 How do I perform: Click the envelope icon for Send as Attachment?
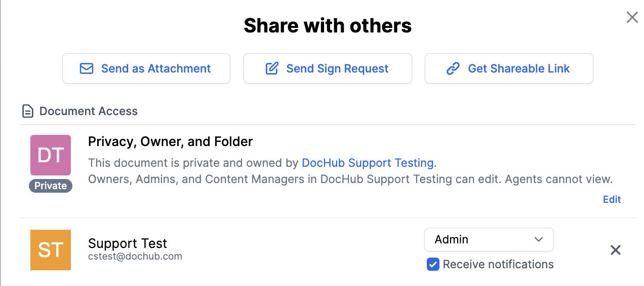[87, 68]
